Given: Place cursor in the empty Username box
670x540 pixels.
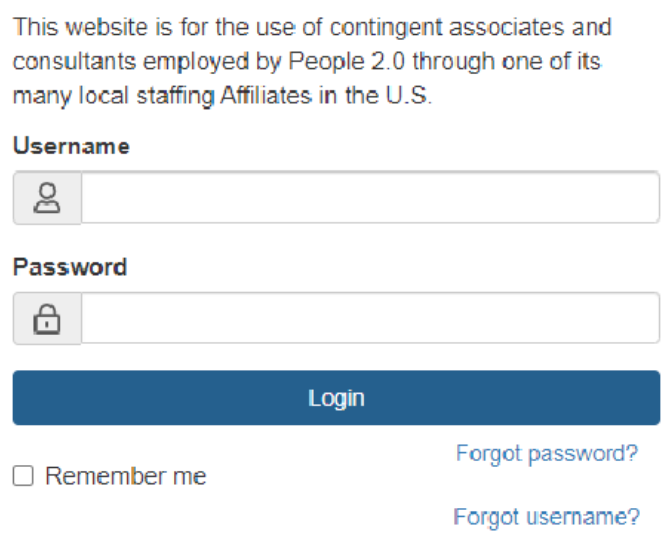Looking at the screenshot, I should click(370, 198).
